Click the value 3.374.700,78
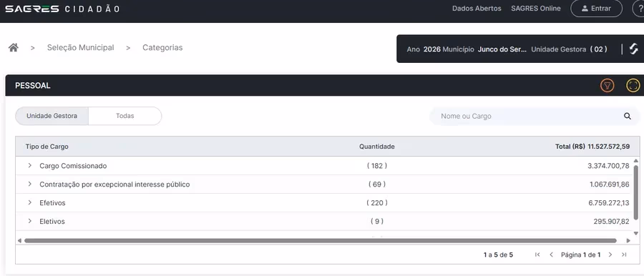This screenshot has height=276, width=644. (x=608, y=166)
